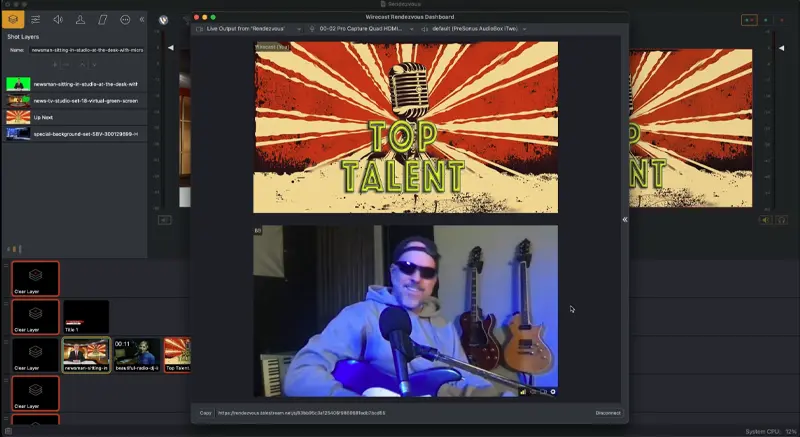Viewport: 800px width, 437px height.
Task: Select special-background-set layer in Shot Layers
Action: tap(75, 134)
